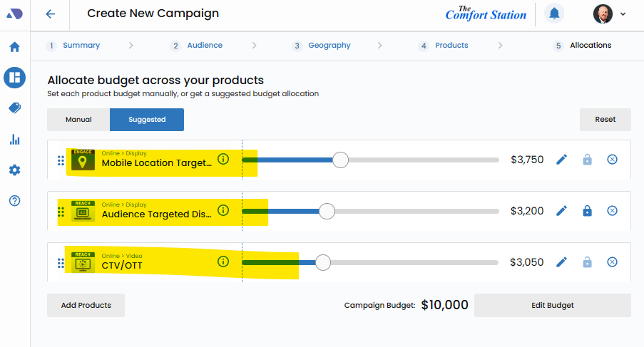Expand the user profile dropdown arrow
This screenshot has width=644, height=347.
[x=623, y=14]
